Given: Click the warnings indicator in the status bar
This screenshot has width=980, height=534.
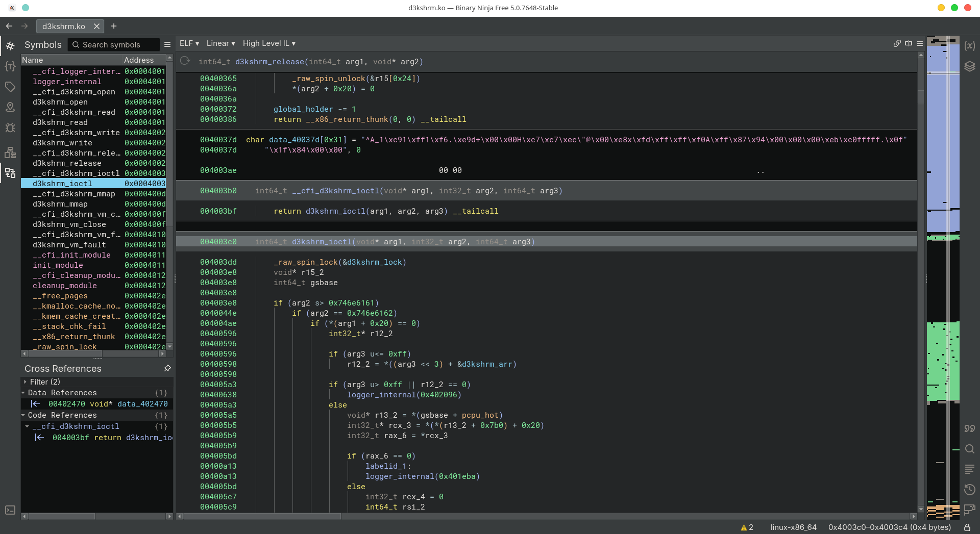Looking at the screenshot, I should click(x=747, y=527).
